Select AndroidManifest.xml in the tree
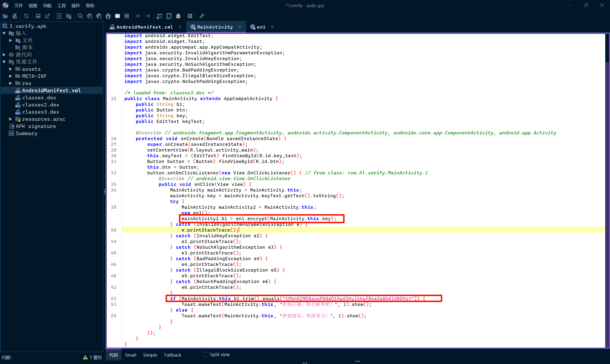Viewport: 610px width, 364px height. point(51,91)
